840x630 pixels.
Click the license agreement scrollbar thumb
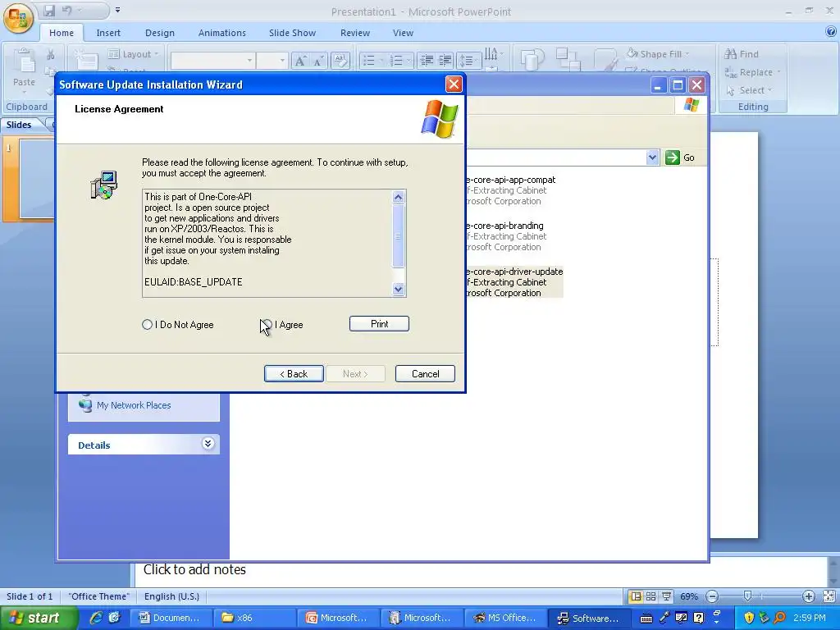pyautogui.click(x=398, y=235)
